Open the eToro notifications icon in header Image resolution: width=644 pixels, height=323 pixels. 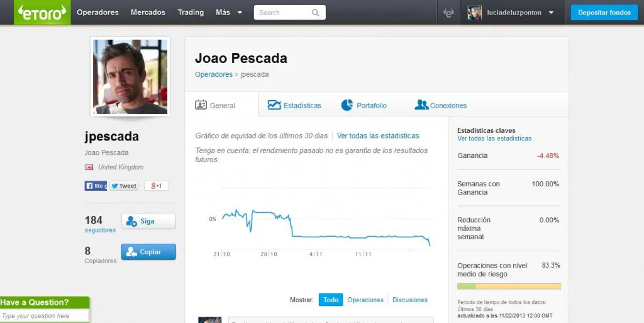[448, 13]
